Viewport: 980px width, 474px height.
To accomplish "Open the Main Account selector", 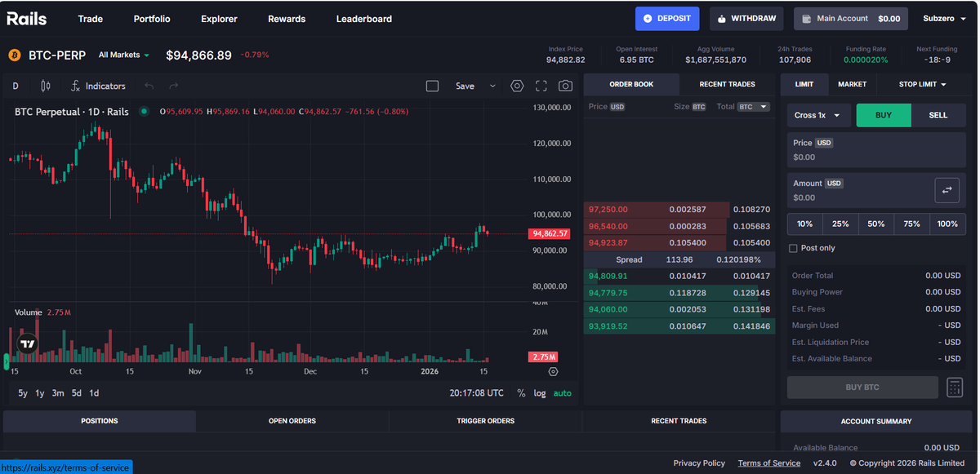I will click(x=850, y=19).
